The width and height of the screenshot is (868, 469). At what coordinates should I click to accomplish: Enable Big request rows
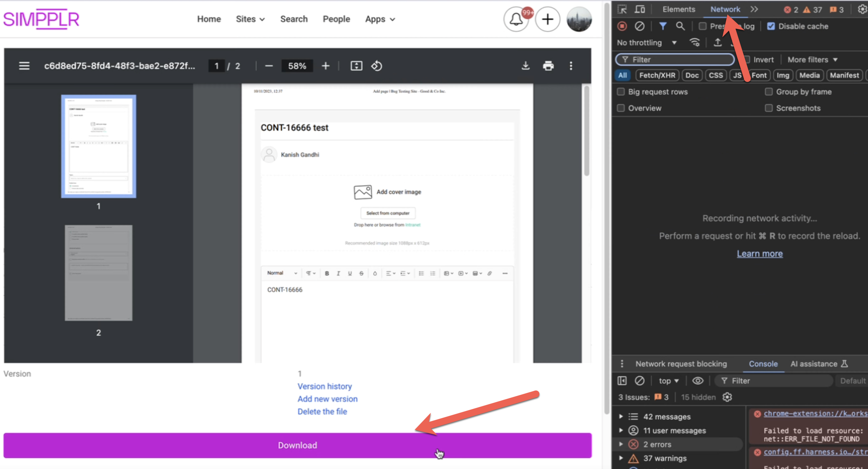pos(621,92)
